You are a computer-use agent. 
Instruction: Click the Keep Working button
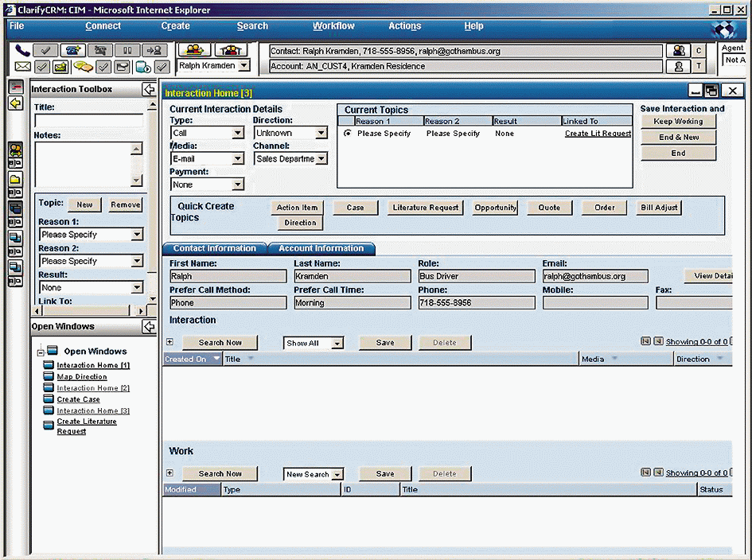pos(678,121)
